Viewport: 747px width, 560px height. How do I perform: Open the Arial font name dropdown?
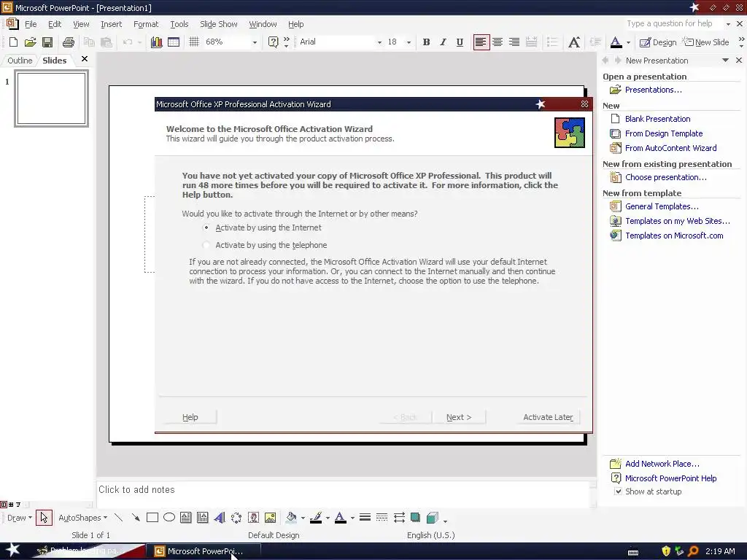pos(379,42)
